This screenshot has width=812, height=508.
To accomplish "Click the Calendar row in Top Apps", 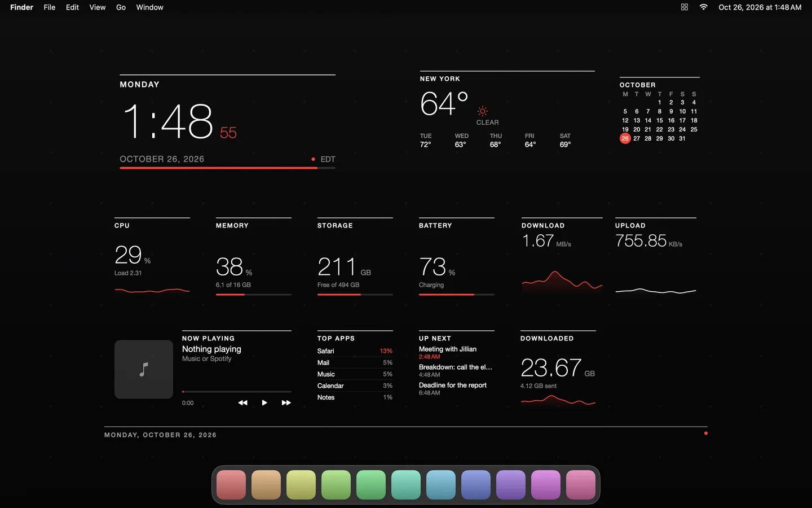I will (355, 386).
